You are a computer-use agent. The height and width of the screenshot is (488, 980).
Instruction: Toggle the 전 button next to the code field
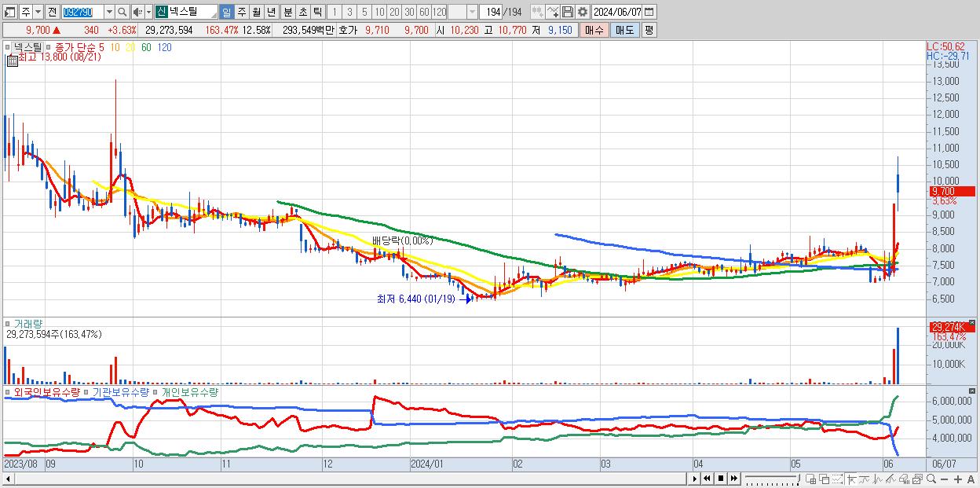point(52,12)
